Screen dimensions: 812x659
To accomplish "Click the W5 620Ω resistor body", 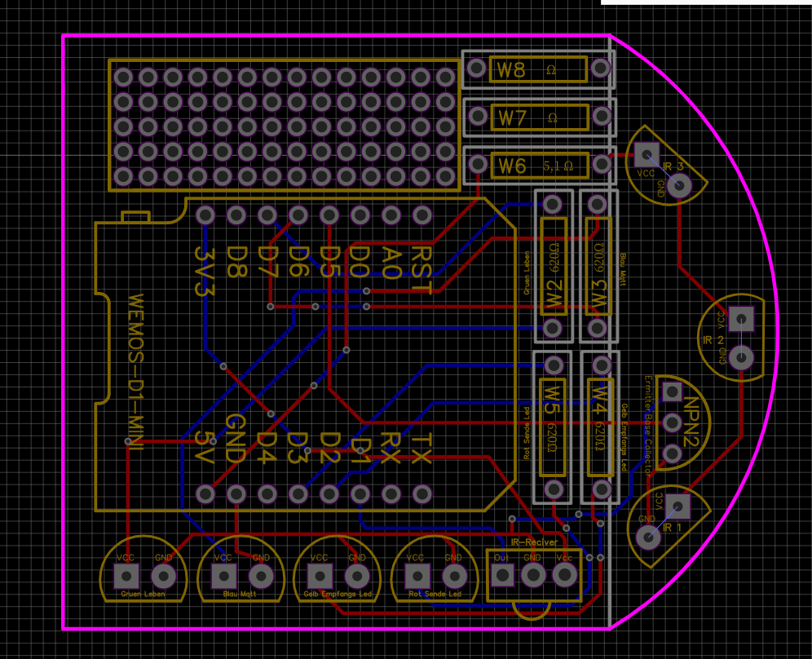I will point(553,427).
